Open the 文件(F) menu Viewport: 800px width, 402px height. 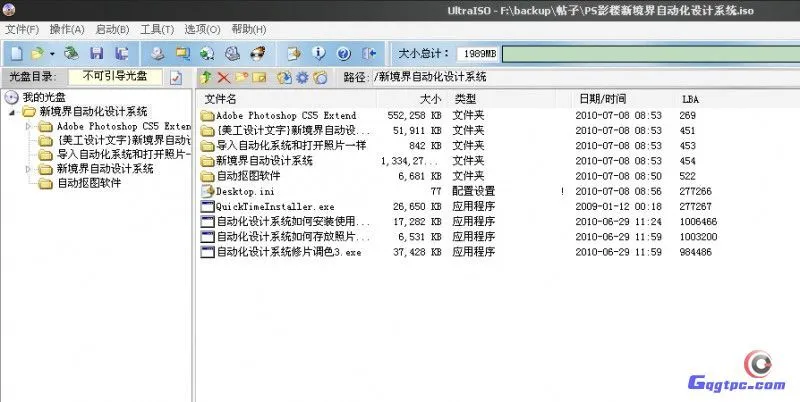point(22,30)
